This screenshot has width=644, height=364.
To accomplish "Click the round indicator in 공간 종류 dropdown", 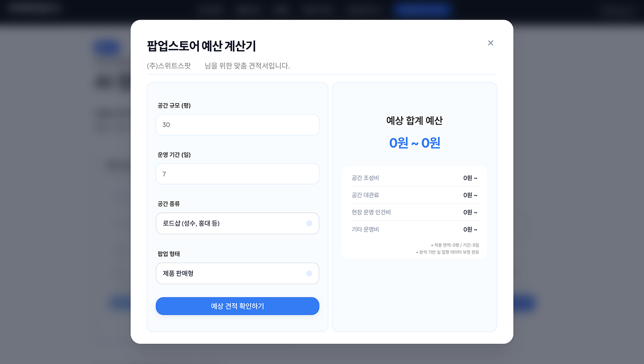I will point(309,224).
